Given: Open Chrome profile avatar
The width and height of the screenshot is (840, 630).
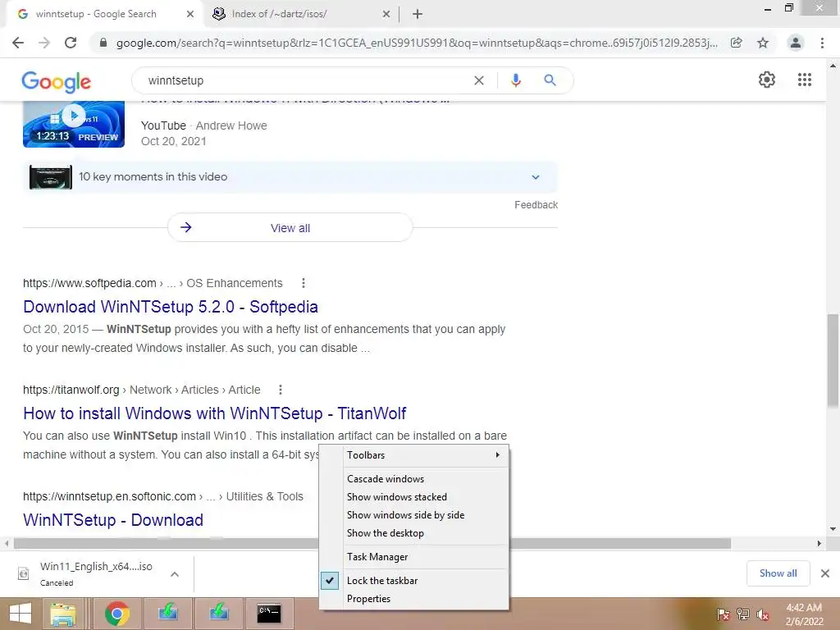Looking at the screenshot, I should (796, 43).
